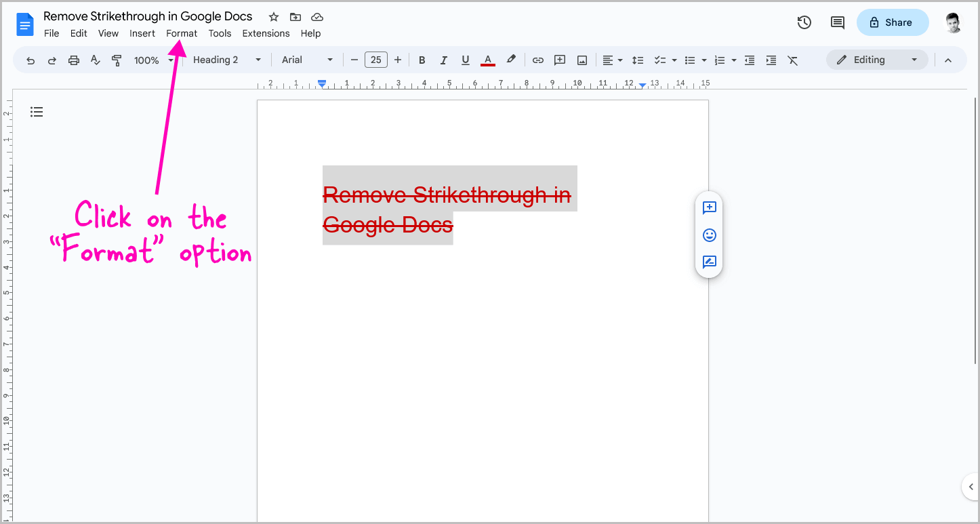Screen dimensions: 980x524
Task: Insert a link
Action: point(537,60)
